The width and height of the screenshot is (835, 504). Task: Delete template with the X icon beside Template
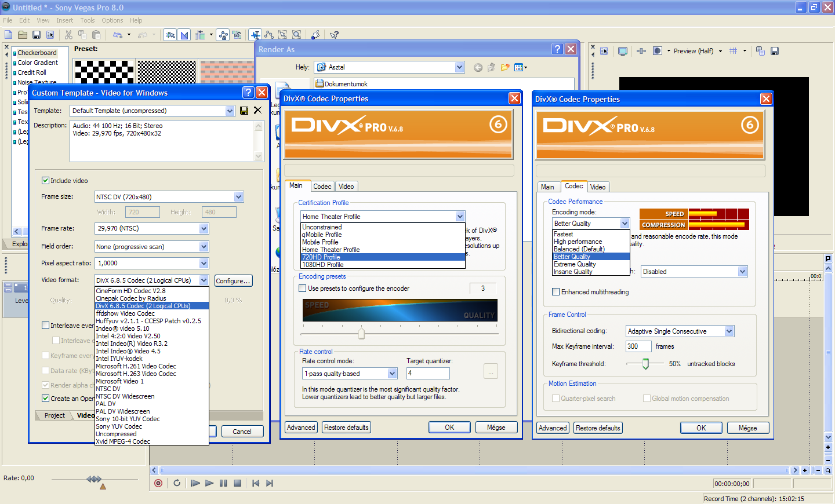click(257, 110)
